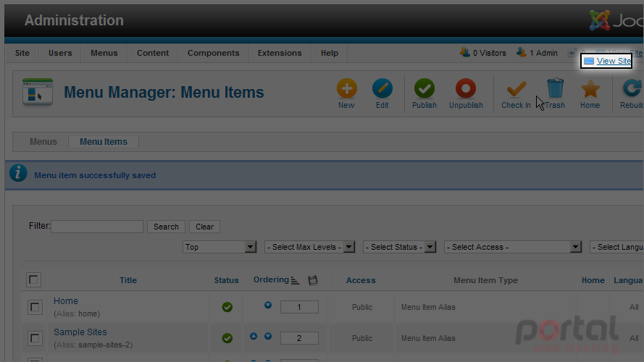
Task: Click the Joomla logo
Action: click(616, 20)
